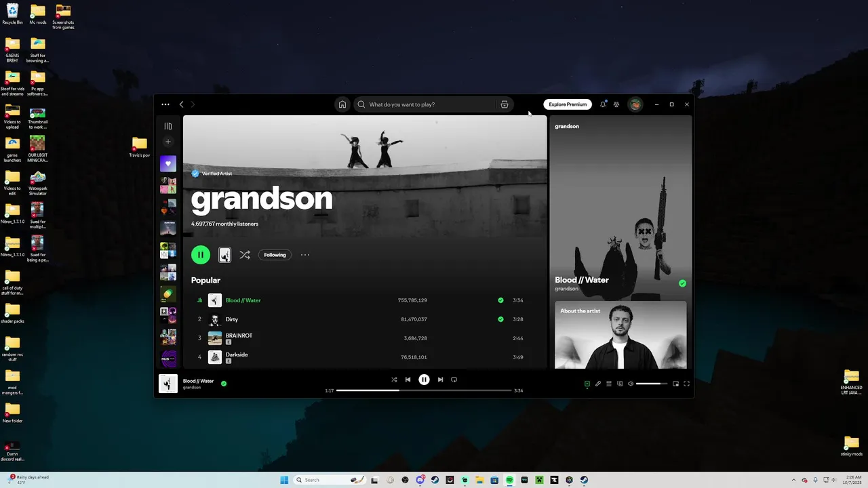Image resolution: width=868 pixels, height=488 pixels.
Task: Select the stinky mods desktop folder
Action: click(x=852, y=446)
